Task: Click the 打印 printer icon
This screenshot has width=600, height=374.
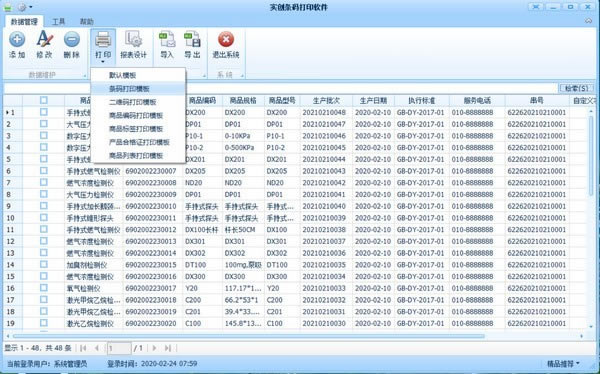Action: 103,39
